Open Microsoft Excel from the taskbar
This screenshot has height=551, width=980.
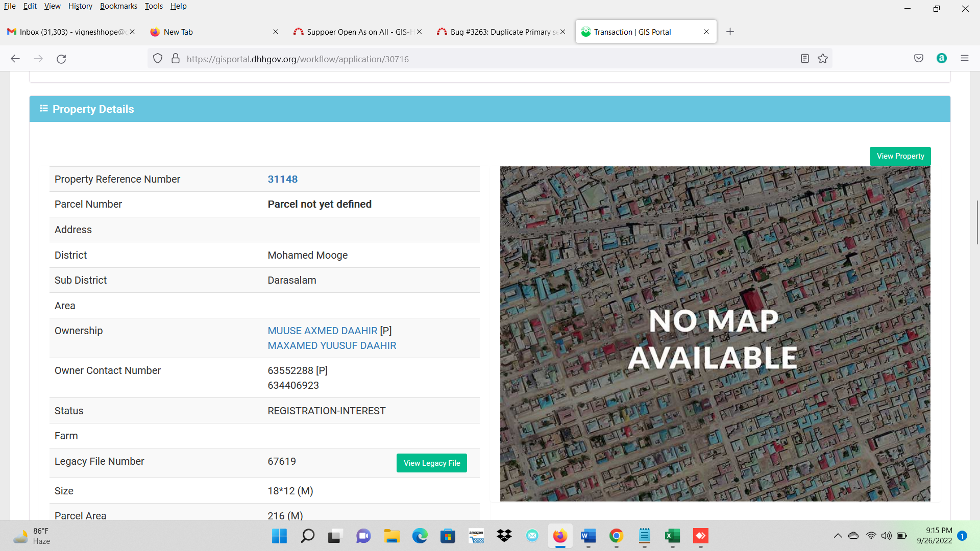pyautogui.click(x=673, y=536)
